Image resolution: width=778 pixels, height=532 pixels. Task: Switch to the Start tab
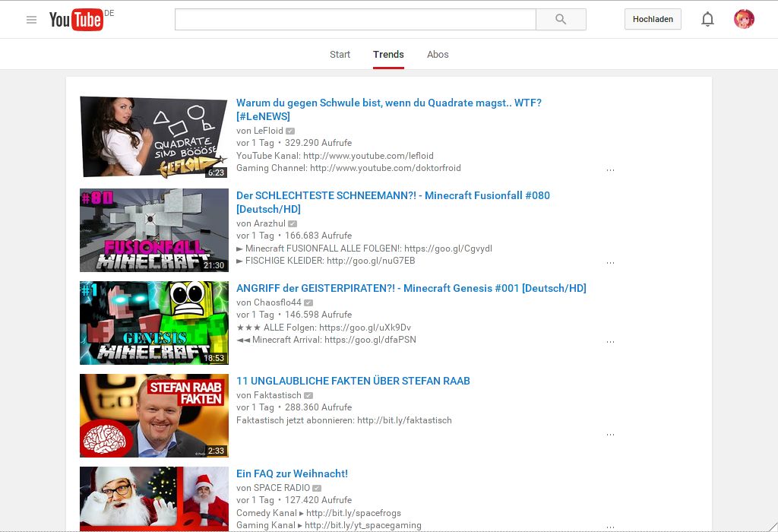pos(340,55)
